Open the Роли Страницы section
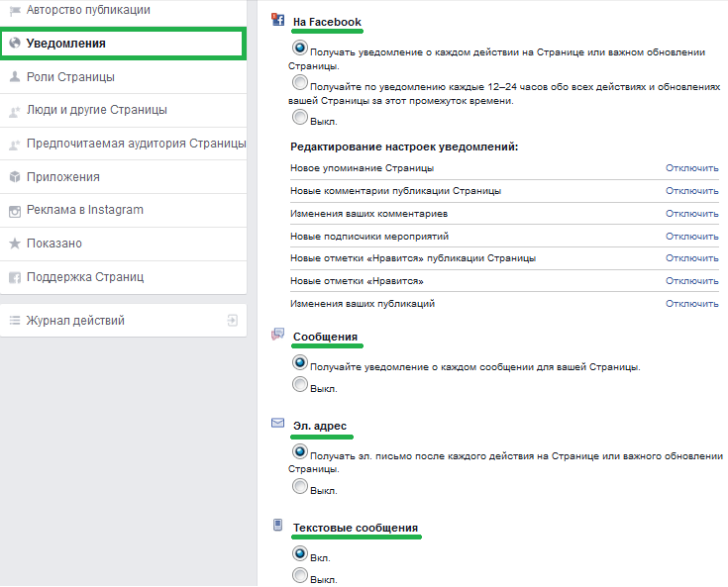The height and width of the screenshot is (587, 728). click(123, 77)
